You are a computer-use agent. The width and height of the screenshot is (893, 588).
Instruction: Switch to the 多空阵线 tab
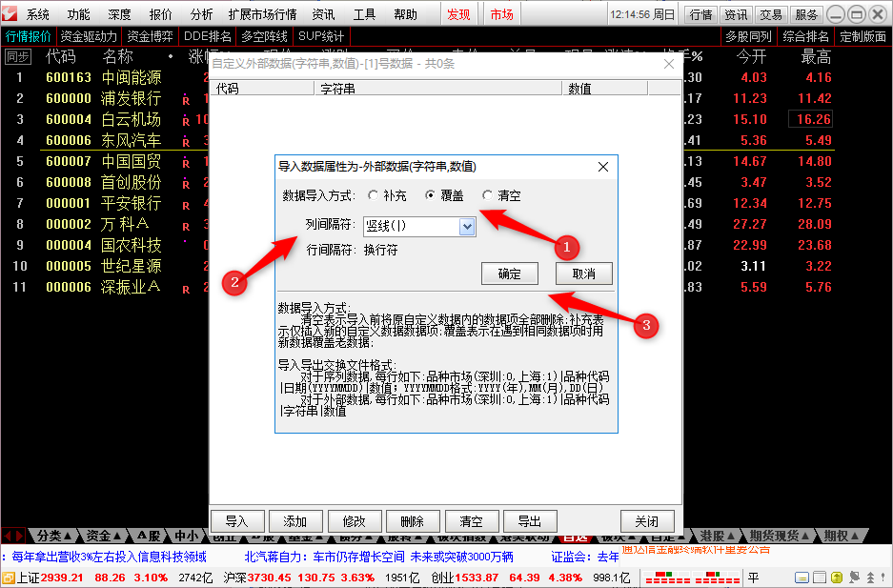pyautogui.click(x=264, y=36)
